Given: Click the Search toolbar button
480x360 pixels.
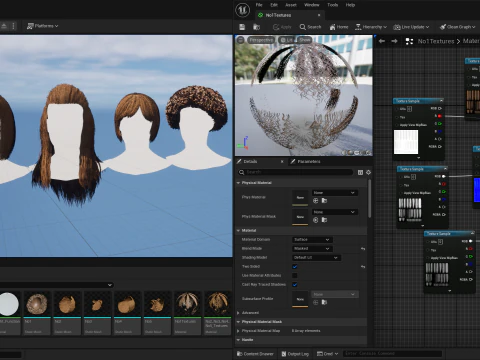Looking at the screenshot, I should point(310,27).
